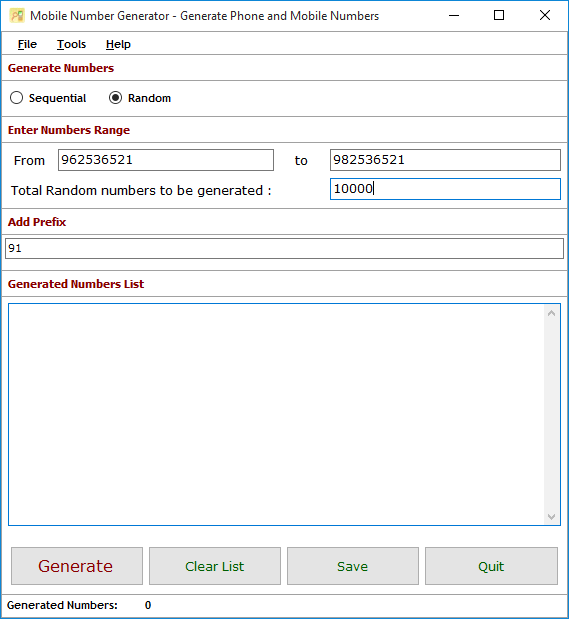
Task: Click the Add Prefix text box
Action: pos(284,248)
